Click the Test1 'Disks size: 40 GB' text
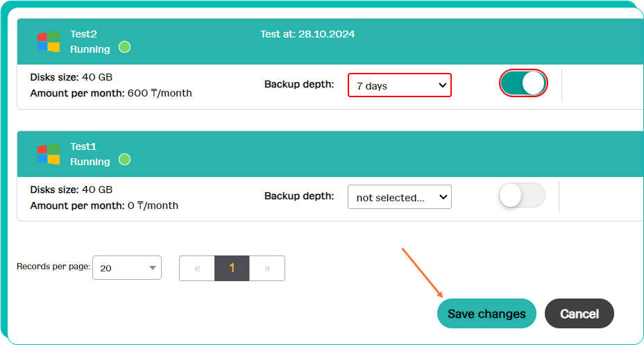The width and height of the screenshot is (644, 345). (71, 190)
